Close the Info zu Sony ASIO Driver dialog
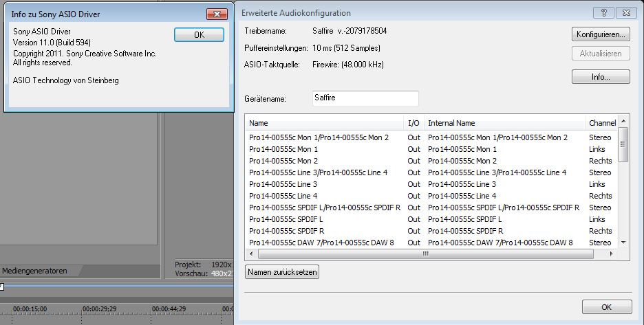644x325 pixels. (217, 14)
